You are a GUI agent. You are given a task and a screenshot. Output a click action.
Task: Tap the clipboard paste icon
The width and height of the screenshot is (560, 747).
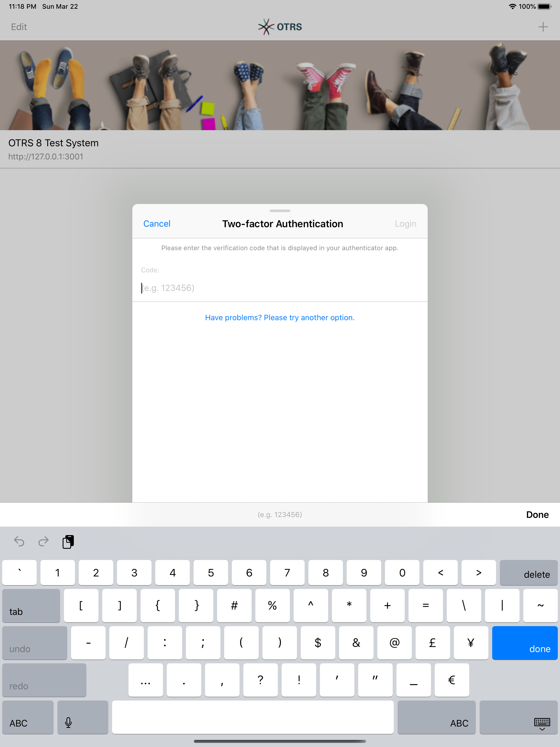coord(68,542)
